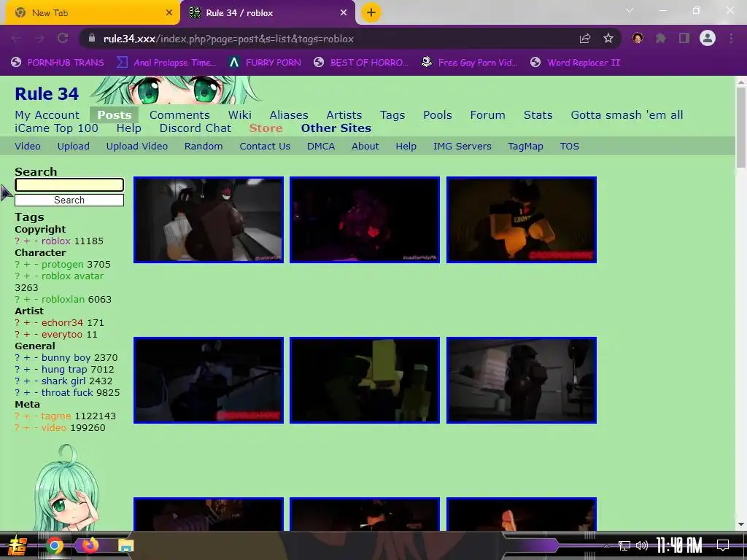Select the Rule 34 / roblox tab

click(x=268, y=13)
